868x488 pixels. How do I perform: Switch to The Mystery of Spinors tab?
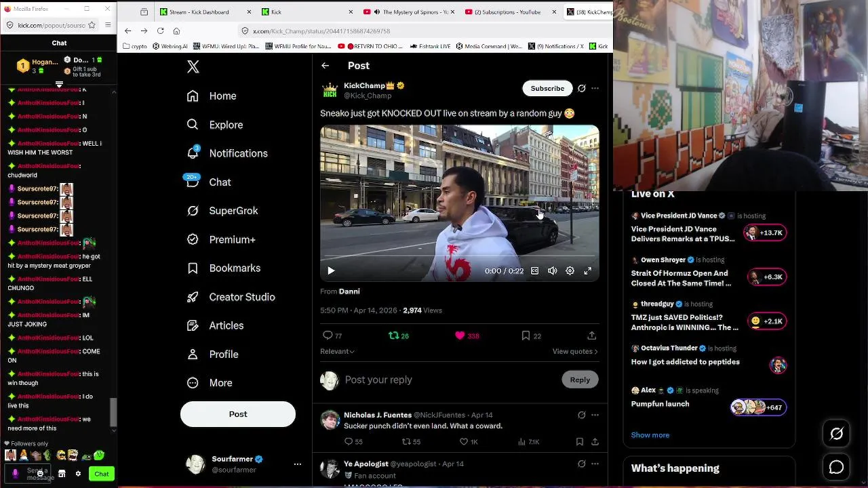click(x=410, y=12)
